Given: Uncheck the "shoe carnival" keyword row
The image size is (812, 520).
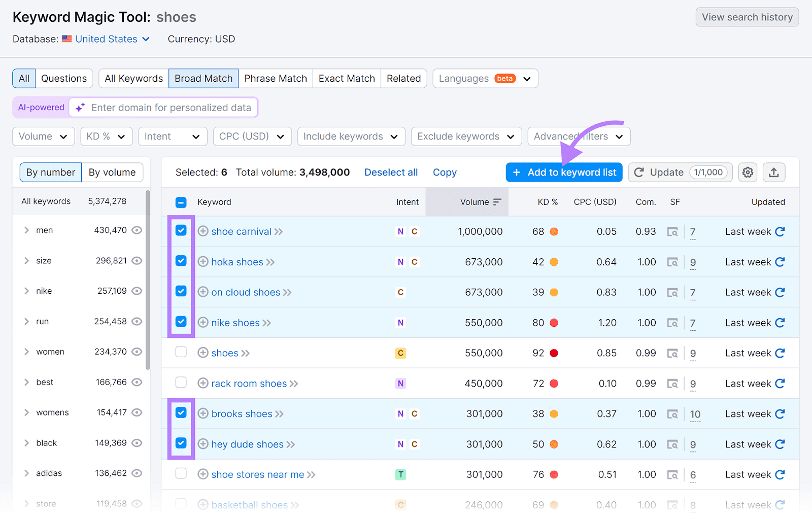Looking at the screenshot, I should [181, 231].
